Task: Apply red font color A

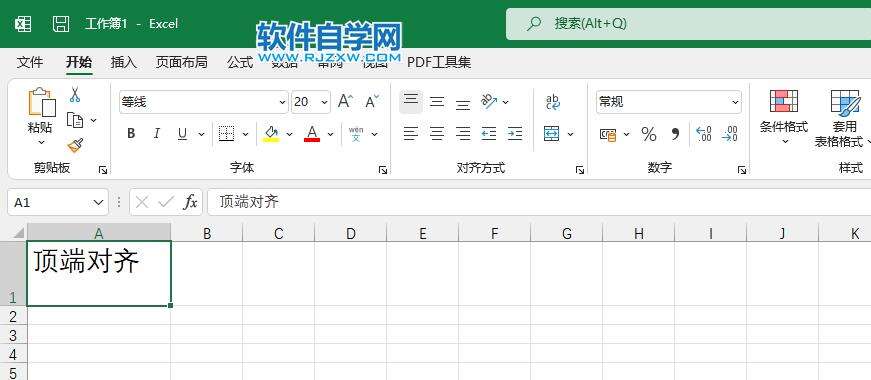Action: pyautogui.click(x=312, y=134)
